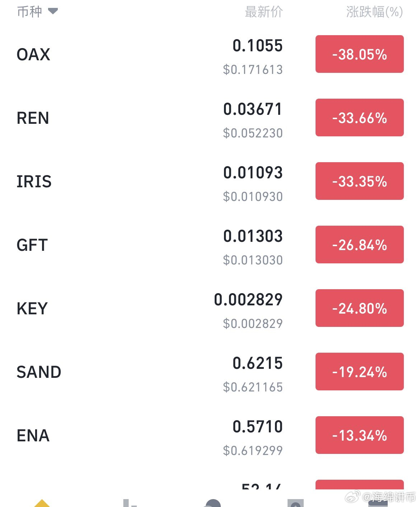Open the yellow home tab icon
Image resolution: width=420 pixels, height=507 pixels.
pos(42,503)
